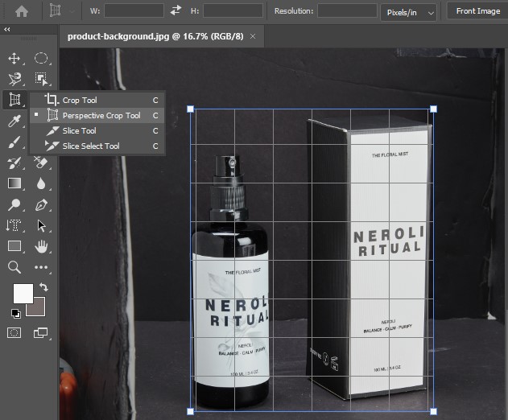Select the Background Eraser tool
The width and height of the screenshot is (508, 420).
pyautogui.click(x=41, y=163)
